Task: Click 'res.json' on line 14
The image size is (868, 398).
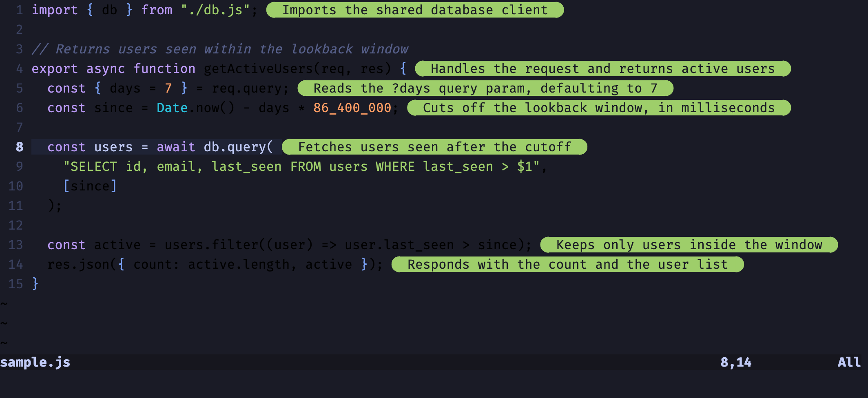Action: (x=79, y=264)
